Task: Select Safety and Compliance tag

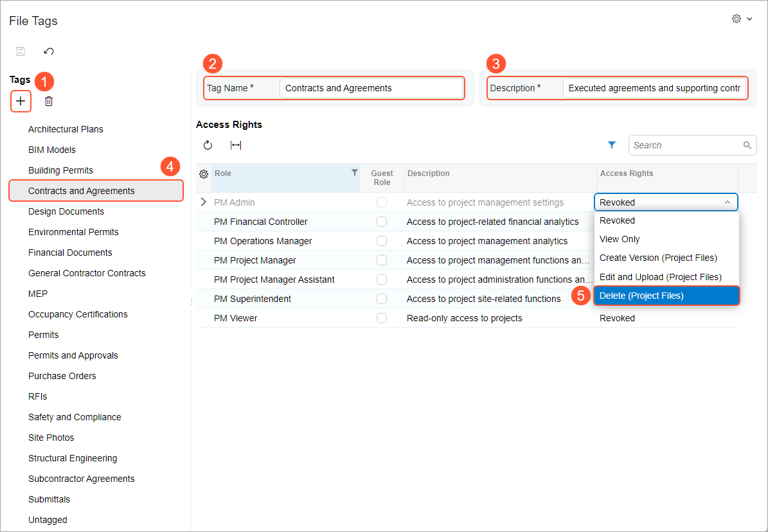Action: pyautogui.click(x=75, y=418)
